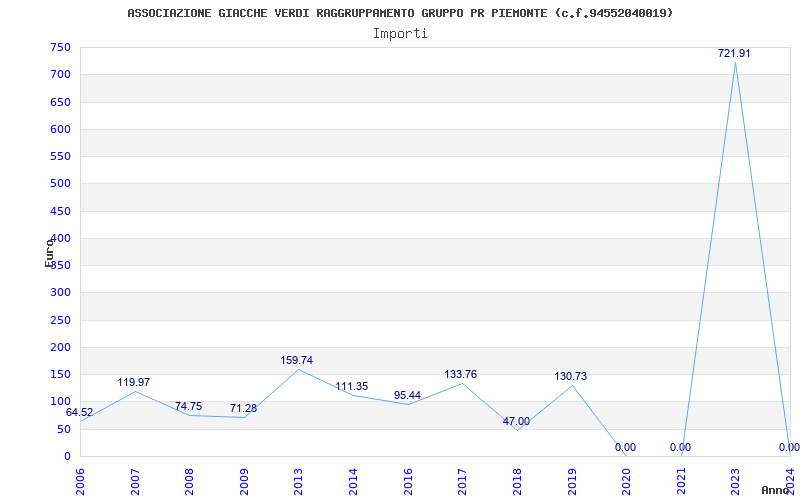The height and width of the screenshot is (500, 800).
Task: Click the 0.00 label above 2021
Action: pyautogui.click(x=681, y=447)
